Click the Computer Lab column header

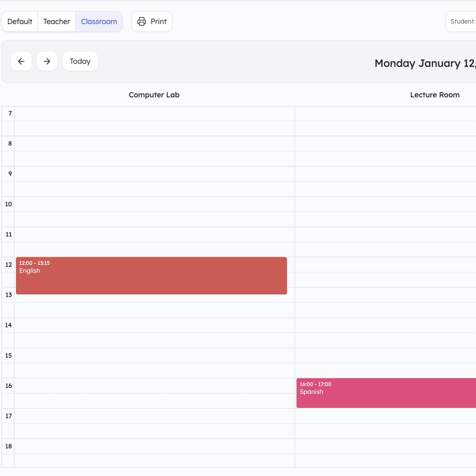coord(154,95)
